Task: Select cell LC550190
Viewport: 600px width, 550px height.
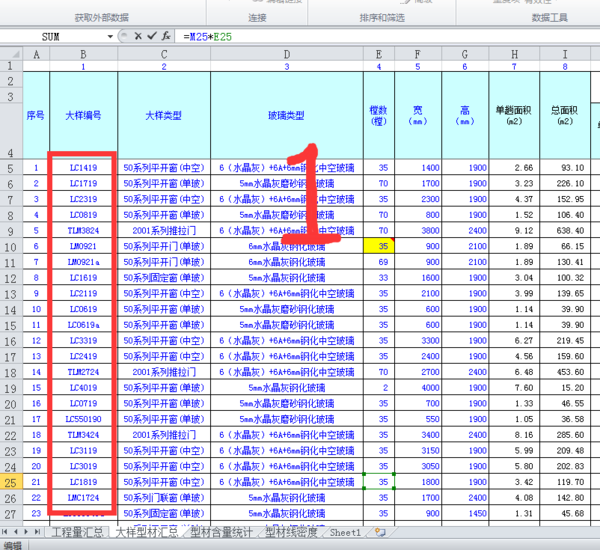Action: click(x=83, y=419)
